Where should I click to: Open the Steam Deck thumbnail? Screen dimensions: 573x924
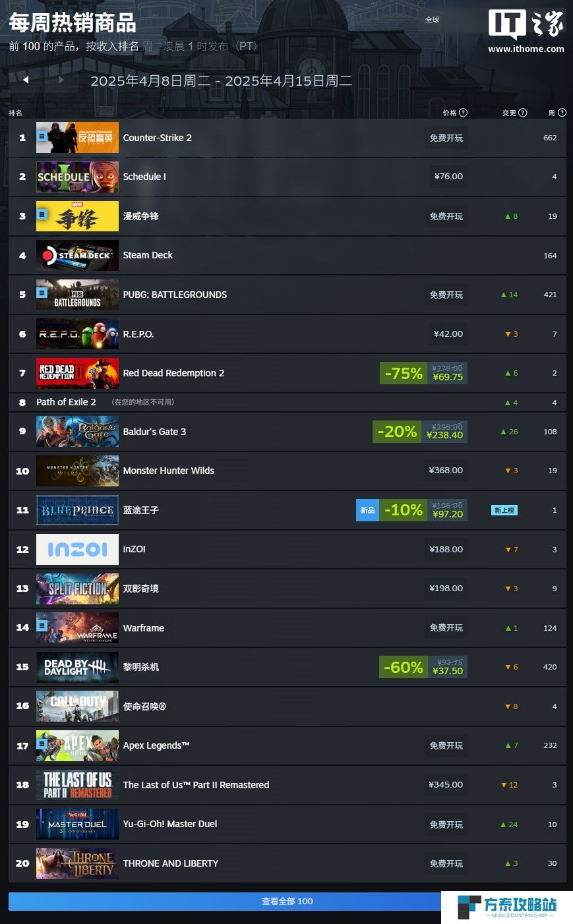pyautogui.click(x=77, y=255)
